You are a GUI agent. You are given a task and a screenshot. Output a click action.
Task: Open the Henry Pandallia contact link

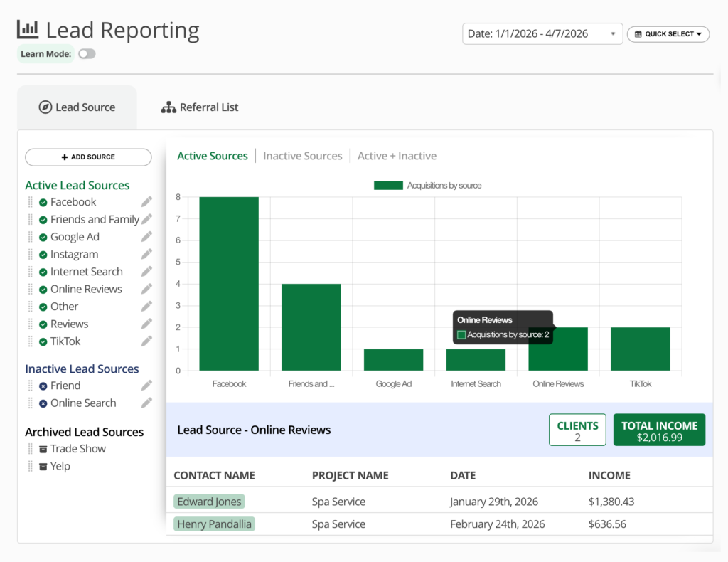coord(214,524)
